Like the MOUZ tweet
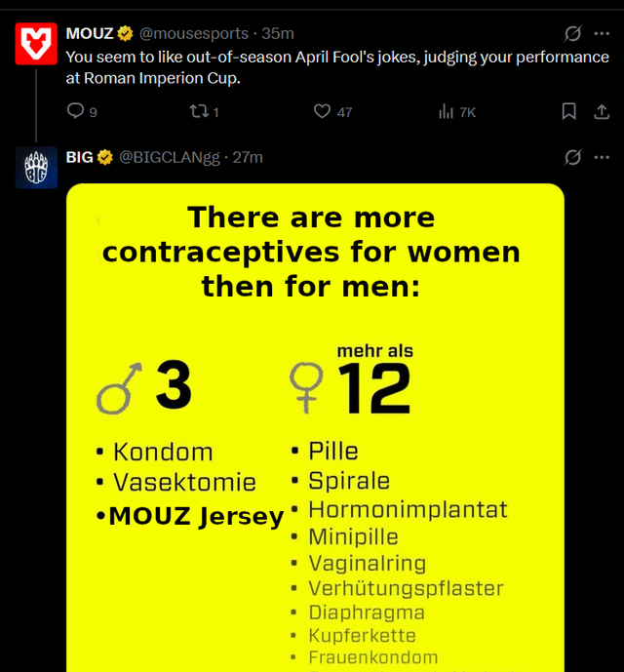This screenshot has height=672, width=624. point(322,112)
